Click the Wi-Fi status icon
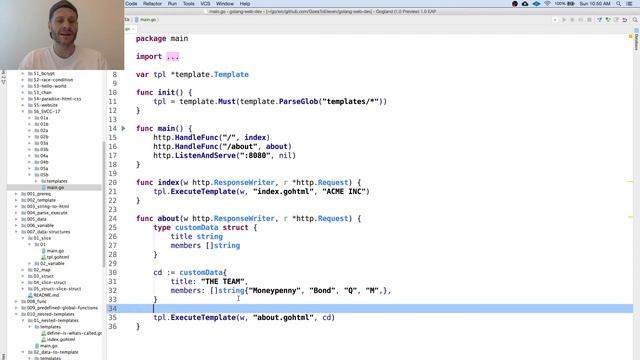Image resolution: width=640 pixels, height=360 pixels. (x=547, y=4)
